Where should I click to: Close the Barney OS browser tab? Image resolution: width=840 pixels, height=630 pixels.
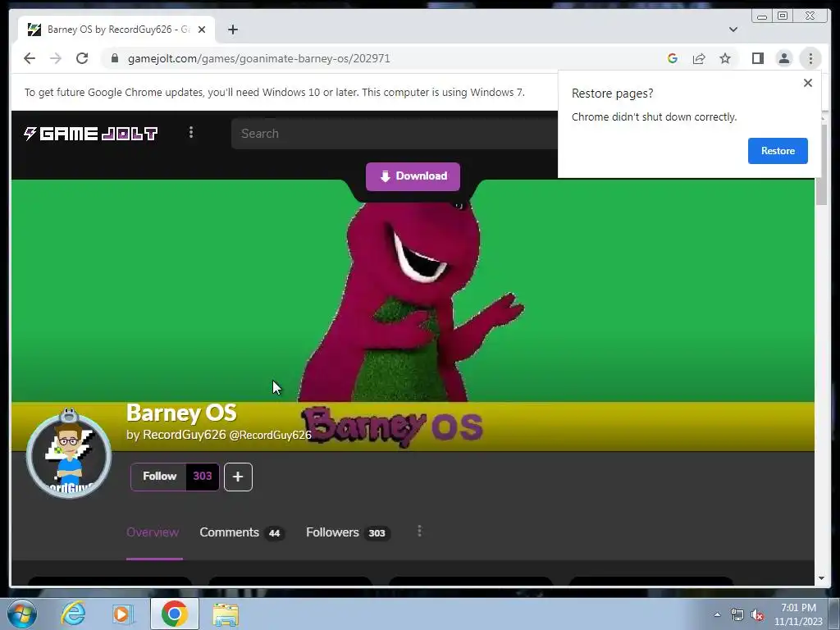coord(202,30)
